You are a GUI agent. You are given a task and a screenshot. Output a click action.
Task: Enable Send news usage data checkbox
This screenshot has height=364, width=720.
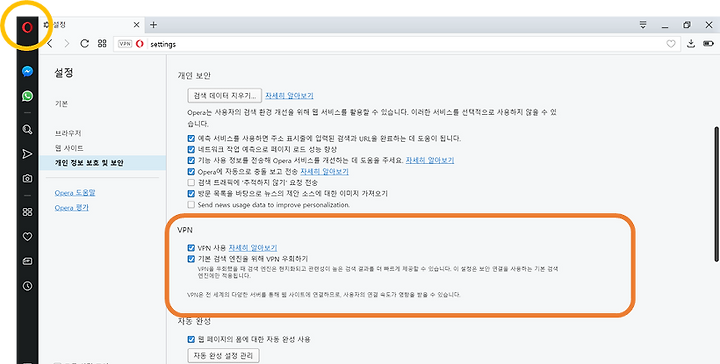tap(191, 205)
